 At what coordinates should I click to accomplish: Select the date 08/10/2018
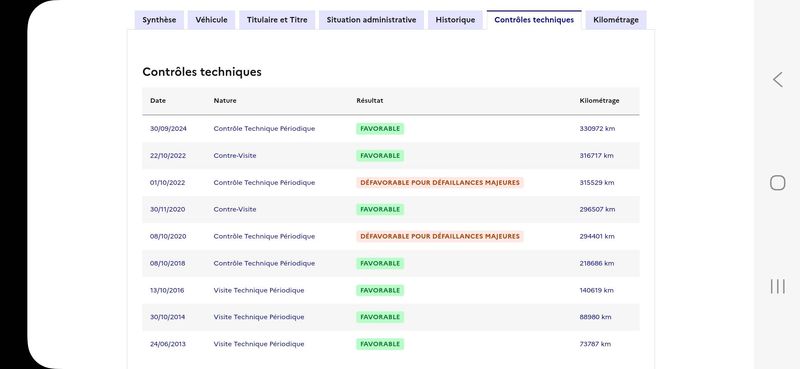pos(168,263)
